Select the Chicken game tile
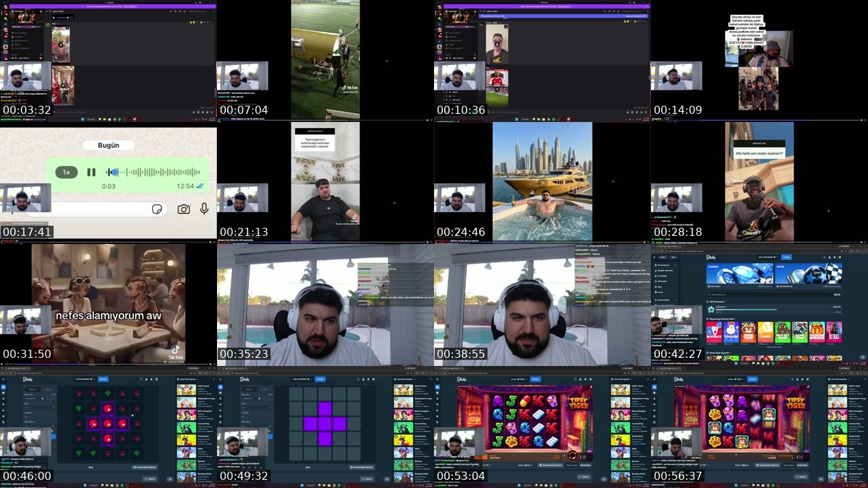The width and height of the screenshot is (868, 488). (731, 332)
